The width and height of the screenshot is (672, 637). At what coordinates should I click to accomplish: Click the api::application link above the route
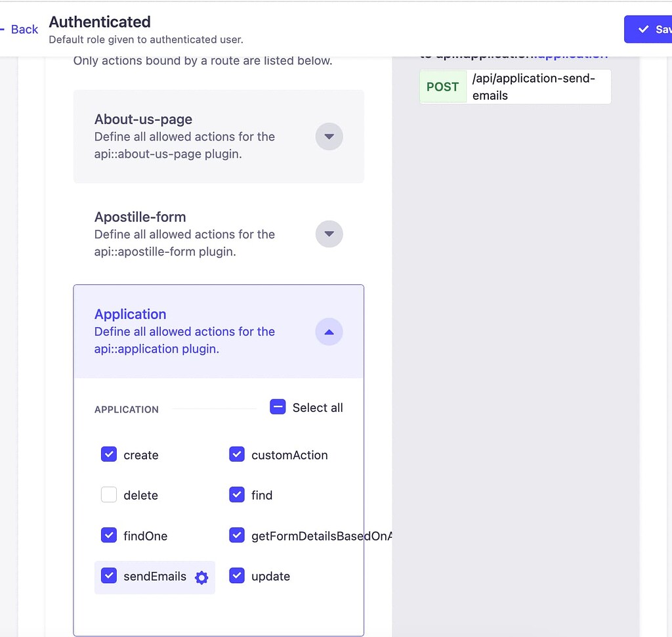click(570, 54)
